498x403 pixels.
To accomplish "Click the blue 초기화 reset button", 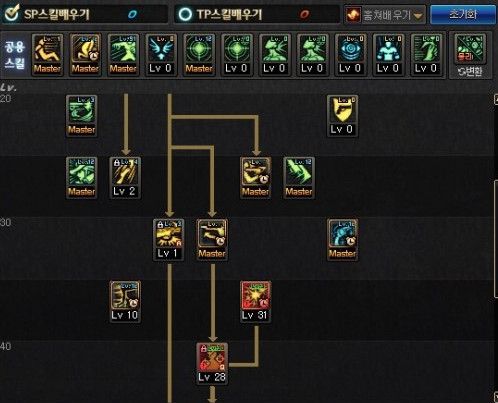I will coord(463,14).
